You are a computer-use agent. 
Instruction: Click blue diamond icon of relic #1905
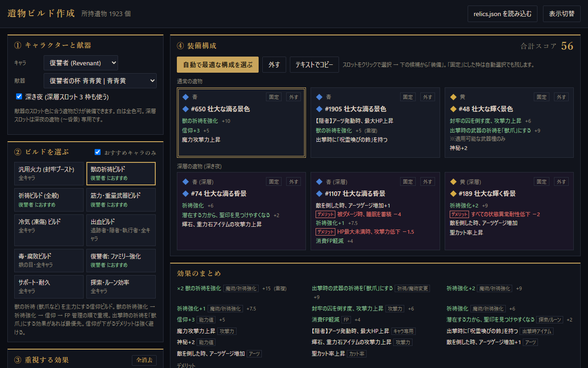(x=319, y=109)
